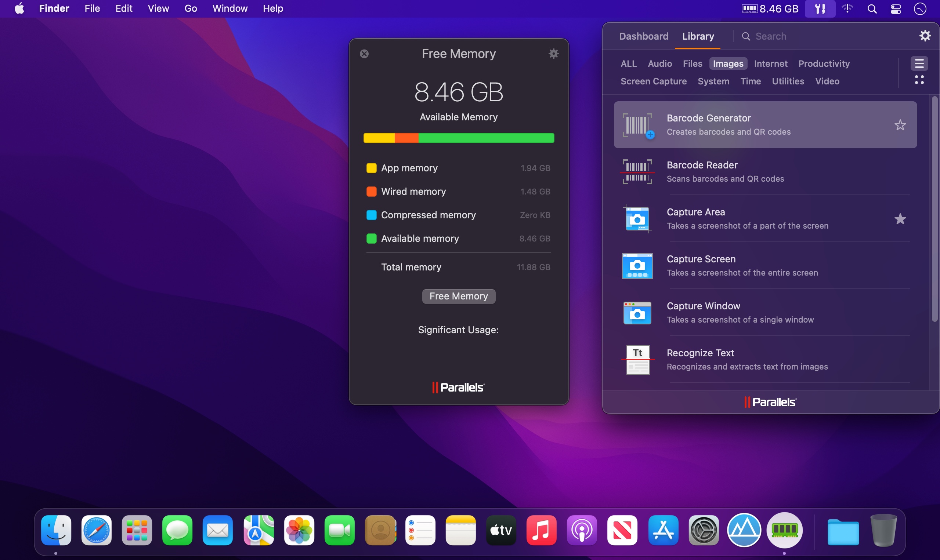
Task: Click the Capture Window icon
Action: (x=637, y=312)
